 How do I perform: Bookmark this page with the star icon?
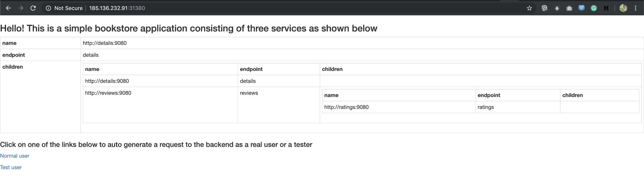529,8
